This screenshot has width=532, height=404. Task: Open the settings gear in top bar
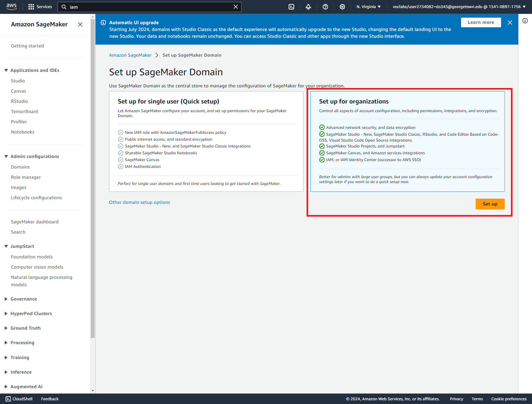coord(342,7)
